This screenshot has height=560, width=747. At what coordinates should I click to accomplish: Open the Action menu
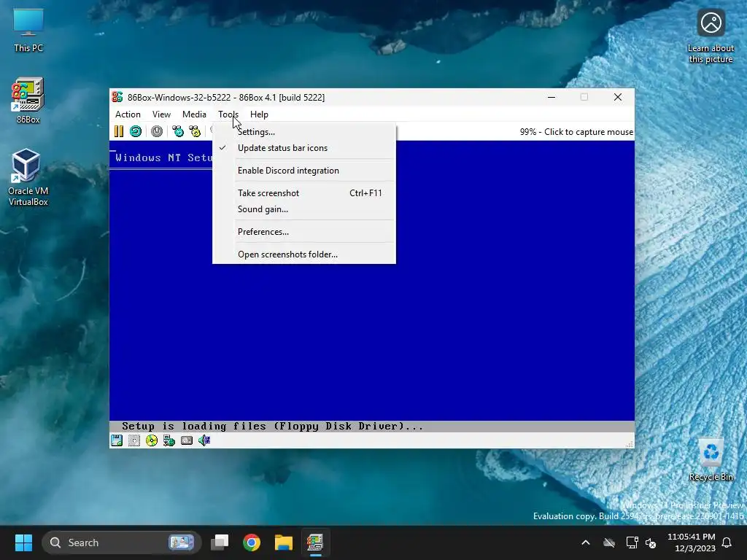pos(128,114)
